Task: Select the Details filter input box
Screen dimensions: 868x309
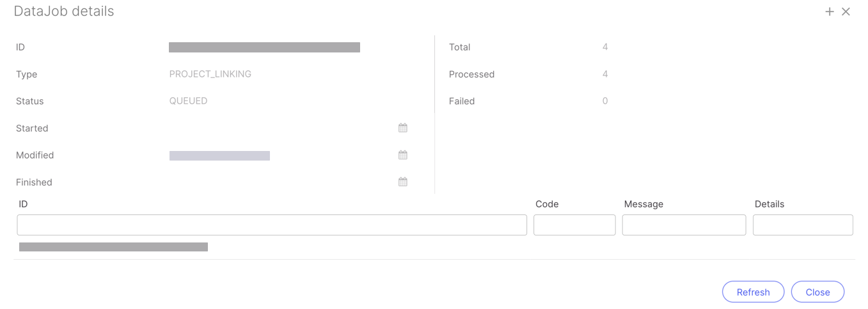Action: point(803,225)
